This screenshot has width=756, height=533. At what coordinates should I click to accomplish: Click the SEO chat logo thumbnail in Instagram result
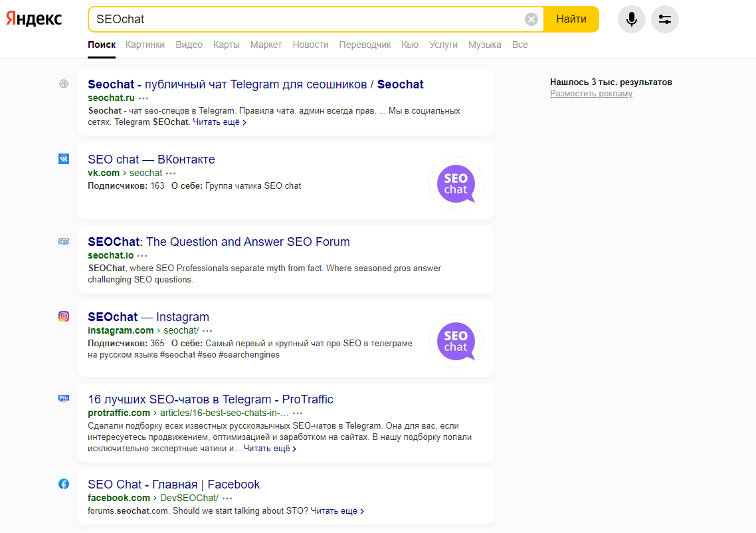[456, 342]
